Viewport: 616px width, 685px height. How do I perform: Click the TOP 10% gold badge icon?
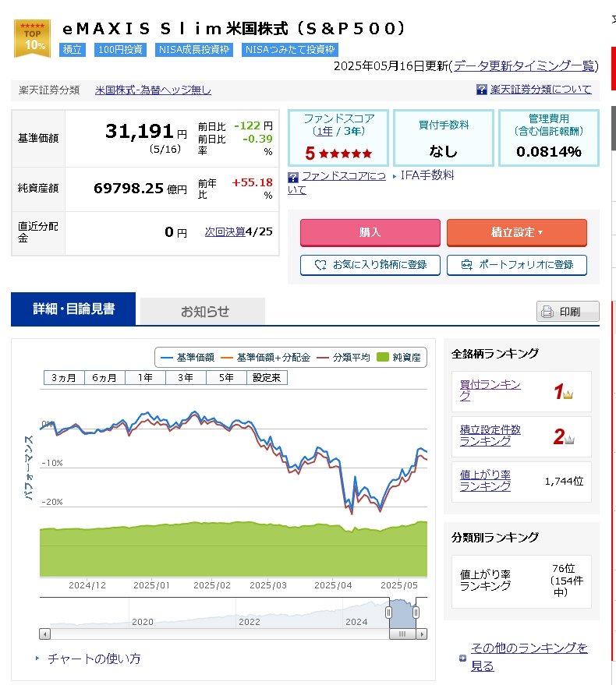pyautogui.click(x=32, y=38)
